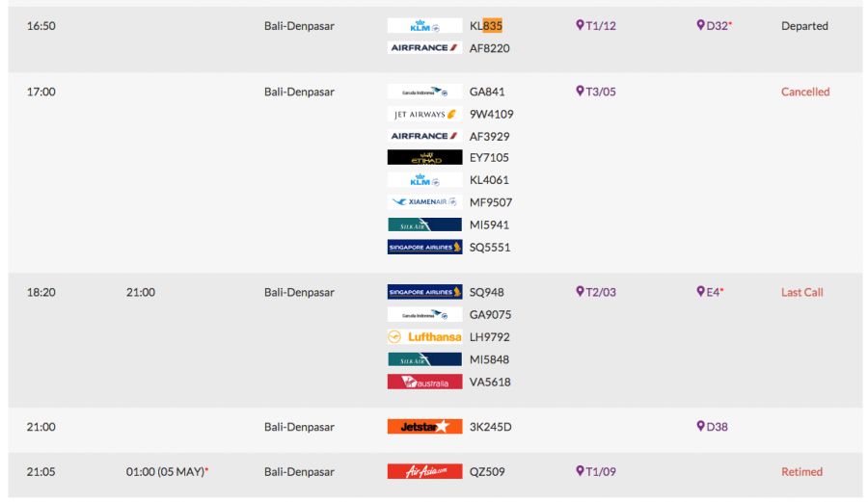Click the map pin icon before T3/05
This screenshot has height=502, width=868.
(580, 91)
